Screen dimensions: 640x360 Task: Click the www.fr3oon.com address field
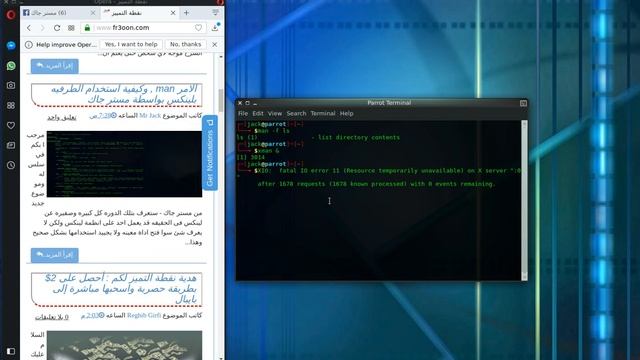click(x=143, y=28)
